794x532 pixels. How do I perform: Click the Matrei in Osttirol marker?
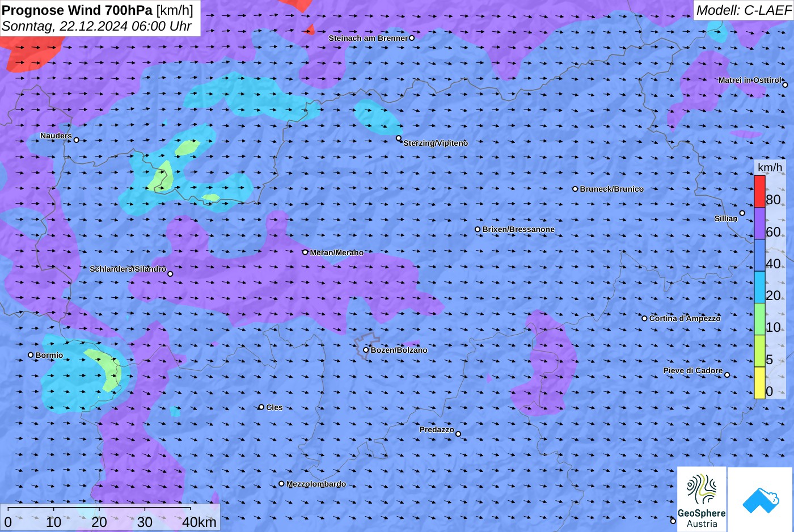[x=785, y=85]
